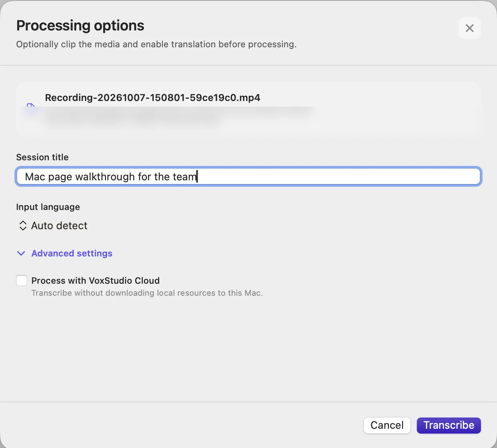Cancel the processing dialog
Viewport: 497px width, 448px height.
click(x=387, y=425)
